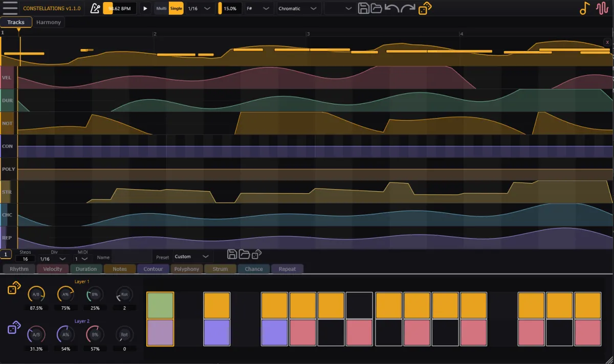This screenshot has height=364, width=614.
Task: Open the hamburger menu icon
Action: tap(10, 8)
